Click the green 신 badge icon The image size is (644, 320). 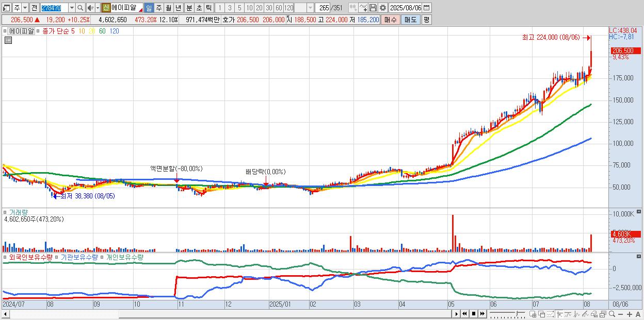click(106, 8)
